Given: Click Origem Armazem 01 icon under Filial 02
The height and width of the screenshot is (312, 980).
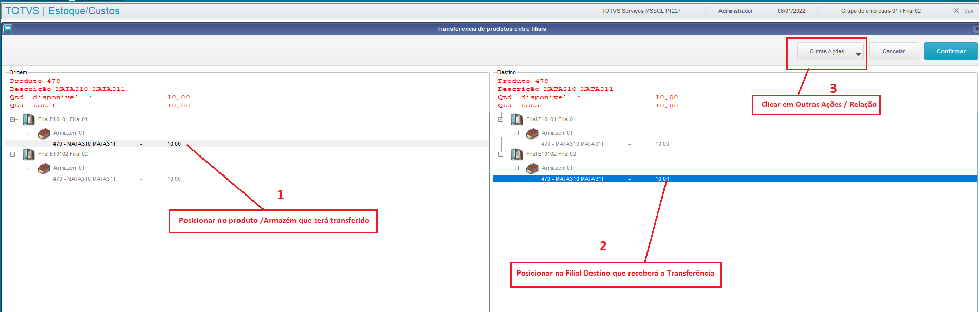Looking at the screenshot, I should pos(44,168).
